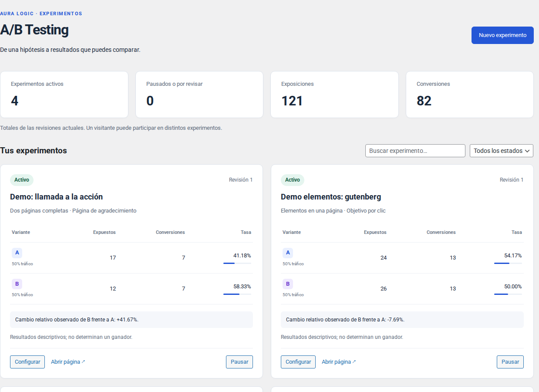Click the 58.33% rate progress bar
The image size is (539, 392).
point(237,294)
